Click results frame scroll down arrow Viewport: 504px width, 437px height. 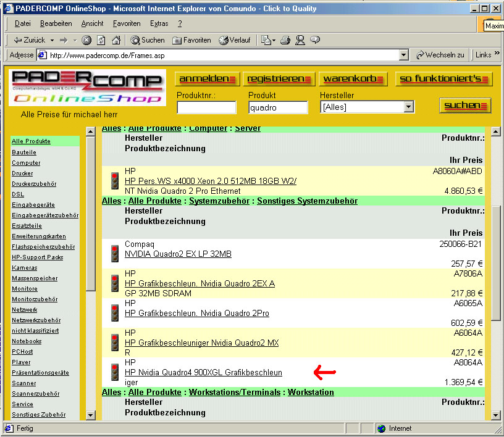point(496,415)
